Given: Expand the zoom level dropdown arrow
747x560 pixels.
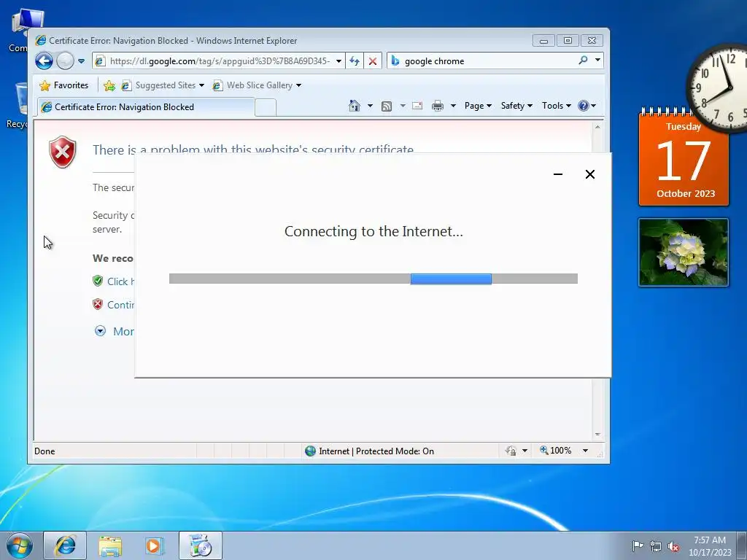Looking at the screenshot, I should (585, 451).
